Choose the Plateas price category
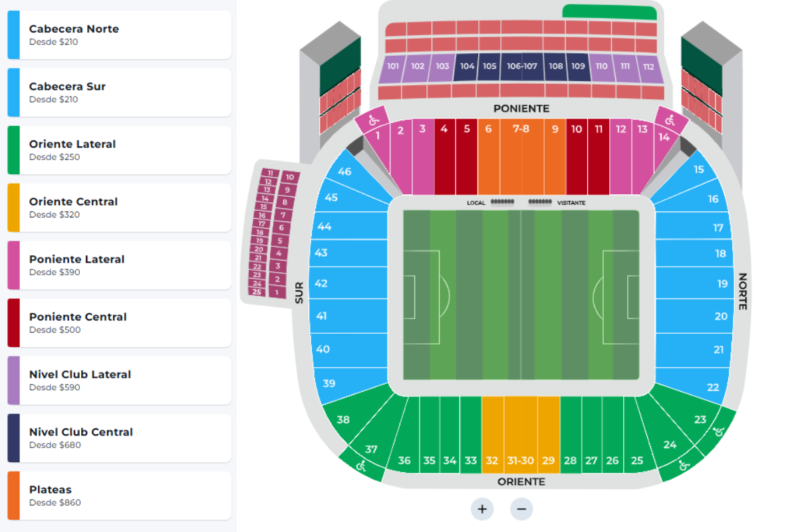This screenshot has height=532, width=798. pyautogui.click(x=120, y=495)
